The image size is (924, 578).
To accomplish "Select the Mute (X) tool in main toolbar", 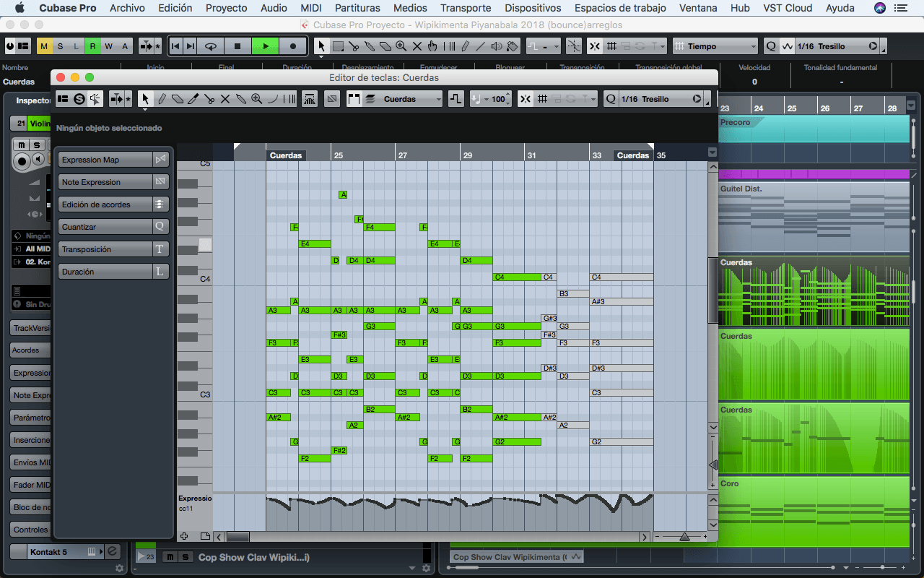I will point(417,46).
